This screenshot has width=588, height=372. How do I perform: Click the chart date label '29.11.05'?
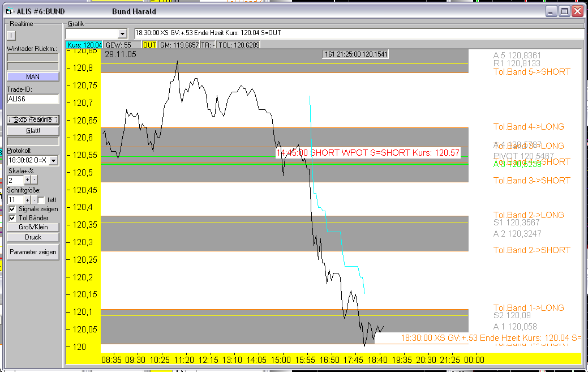tap(121, 54)
